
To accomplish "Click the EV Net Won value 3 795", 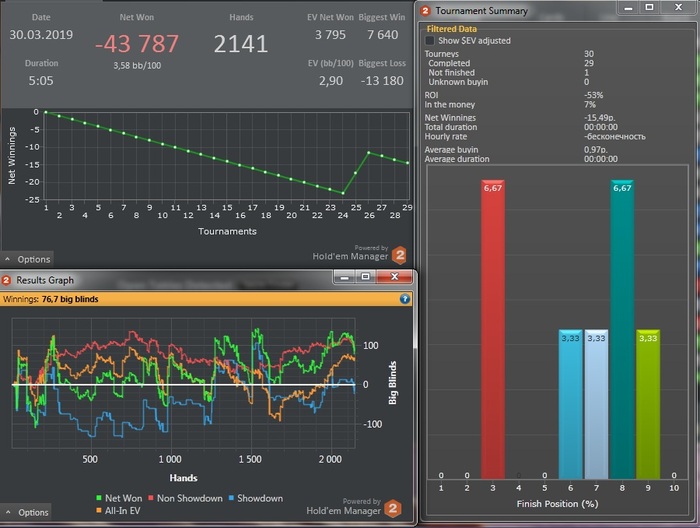I will click(x=330, y=35).
